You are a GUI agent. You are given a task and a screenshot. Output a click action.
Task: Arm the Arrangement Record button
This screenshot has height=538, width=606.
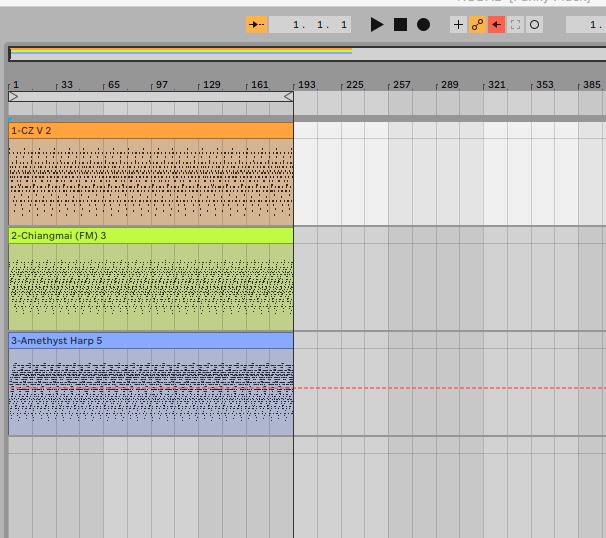(x=424, y=25)
